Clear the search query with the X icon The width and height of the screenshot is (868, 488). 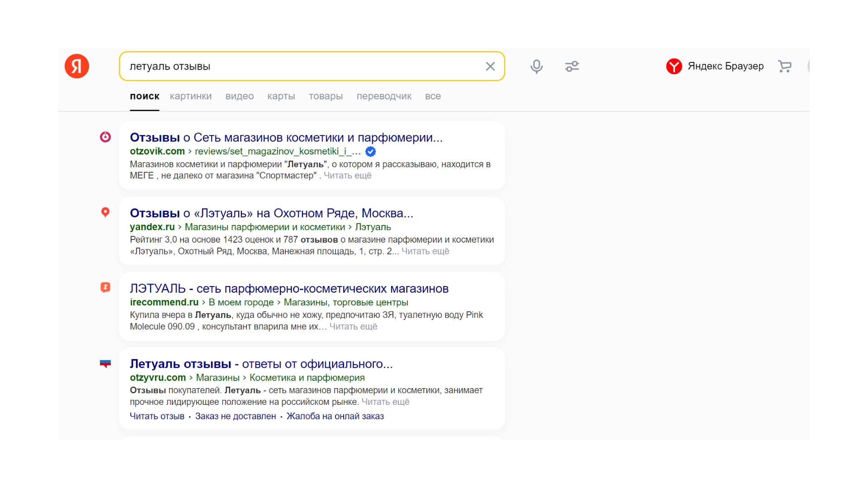coord(490,66)
